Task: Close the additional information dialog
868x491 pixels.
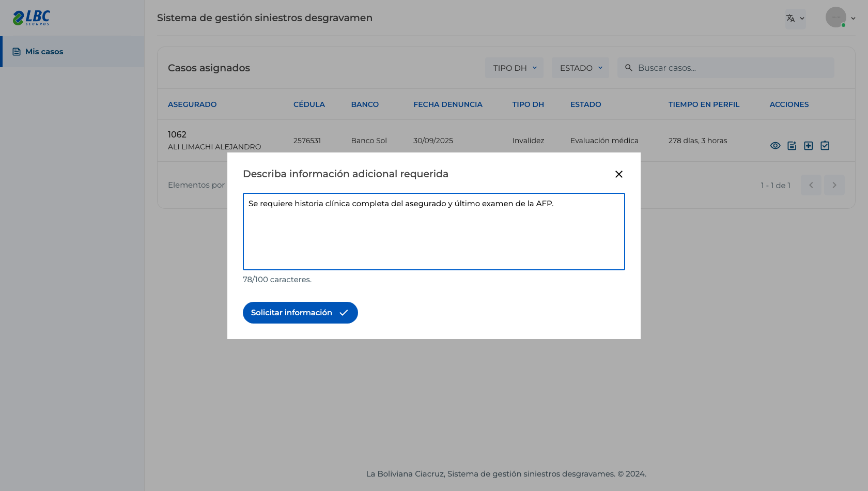Action: [x=619, y=174]
